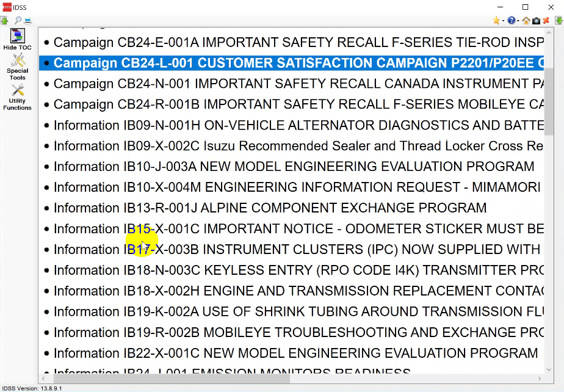Click the green up-arrow navigation icon

[x=5, y=20]
